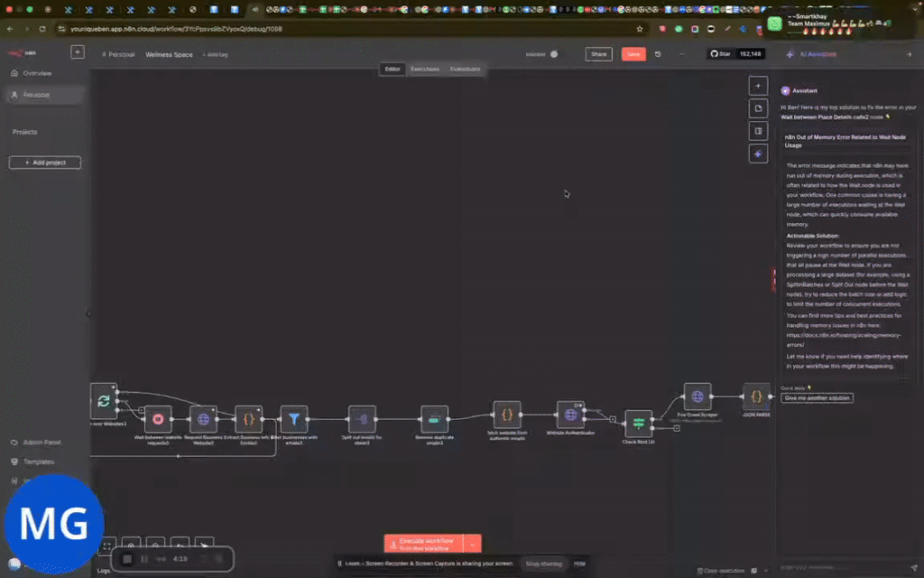Viewport: 924px width, 578px height.
Task: Click the GitHub Star button
Action: coord(720,53)
